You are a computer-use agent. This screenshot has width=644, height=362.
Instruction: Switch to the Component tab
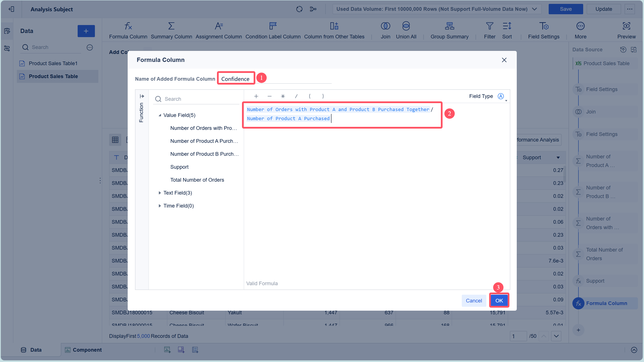point(83,350)
